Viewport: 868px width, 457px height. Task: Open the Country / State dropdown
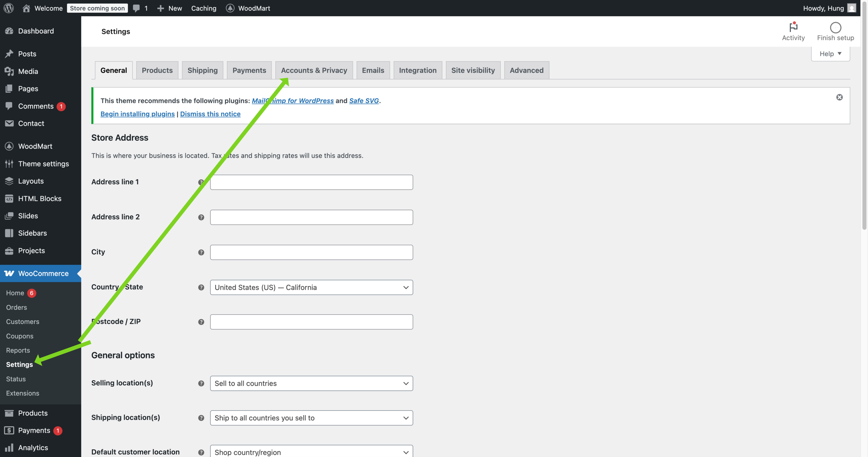click(x=311, y=288)
